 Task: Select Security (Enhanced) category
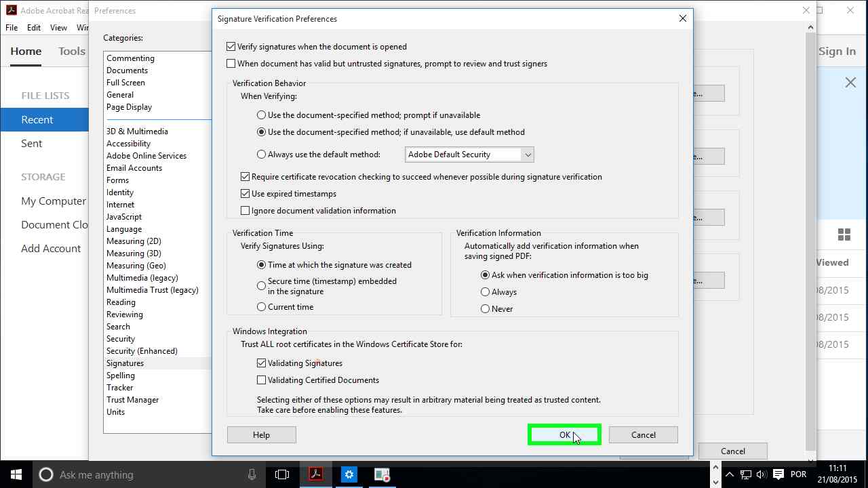click(142, 351)
